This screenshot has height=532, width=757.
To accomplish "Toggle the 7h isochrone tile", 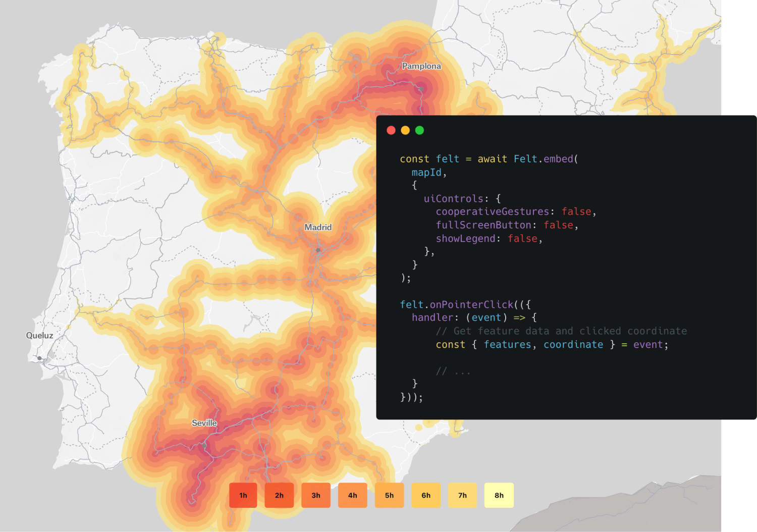I will point(462,495).
